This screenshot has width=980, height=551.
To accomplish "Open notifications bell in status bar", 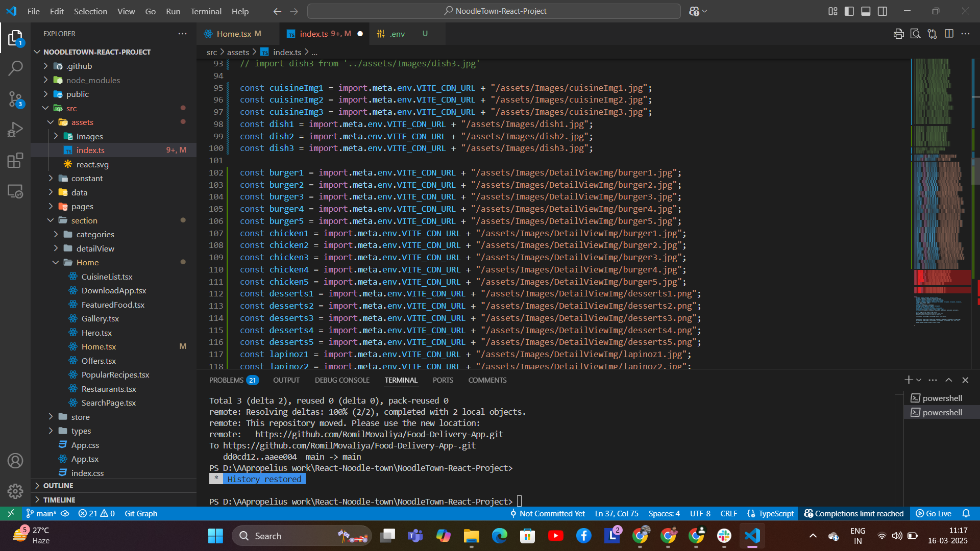I will tap(966, 513).
